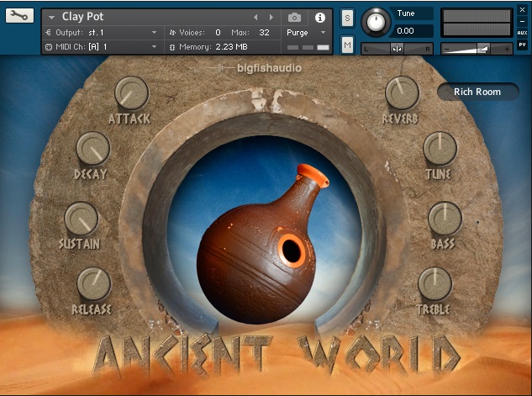Open the camera snapshot view
The height and width of the screenshot is (396, 532).
coord(294,17)
